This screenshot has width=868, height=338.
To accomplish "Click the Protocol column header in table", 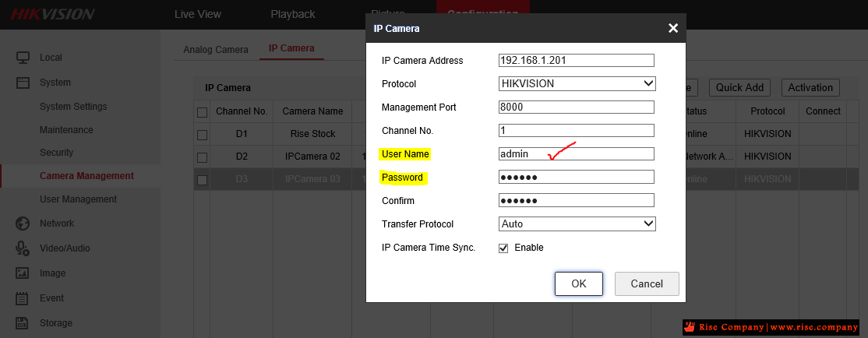I will coord(767,111).
